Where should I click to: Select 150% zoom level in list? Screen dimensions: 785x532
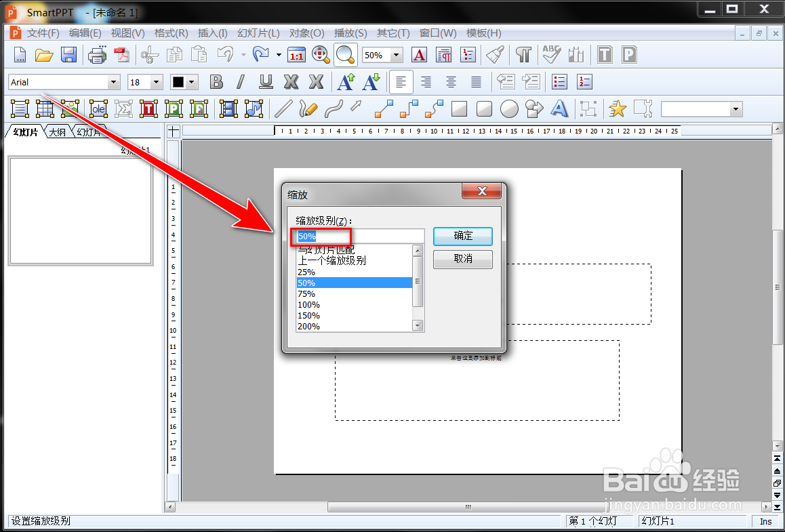click(x=354, y=315)
